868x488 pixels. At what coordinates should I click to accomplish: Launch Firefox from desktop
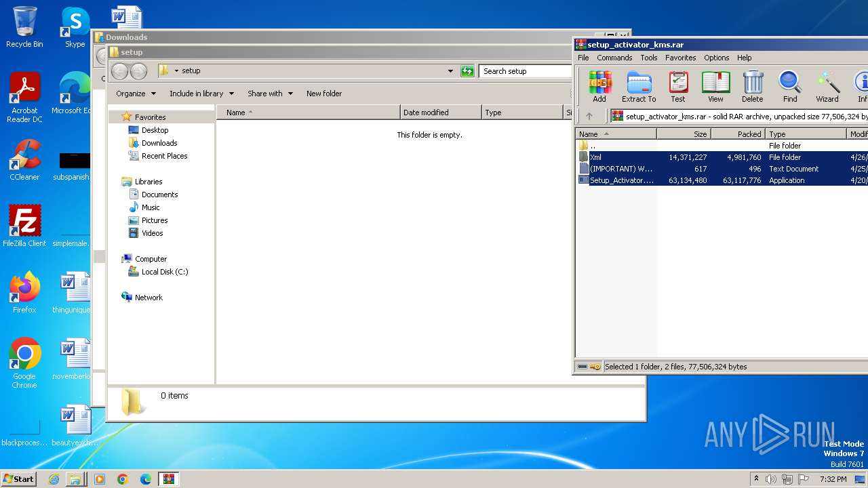pyautogui.click(x=24, y=292)
